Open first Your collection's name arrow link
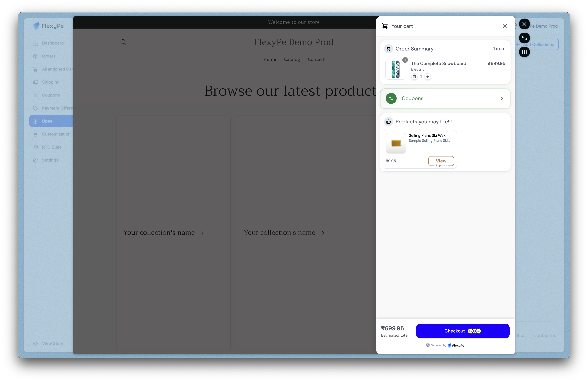 click(163, 233)
